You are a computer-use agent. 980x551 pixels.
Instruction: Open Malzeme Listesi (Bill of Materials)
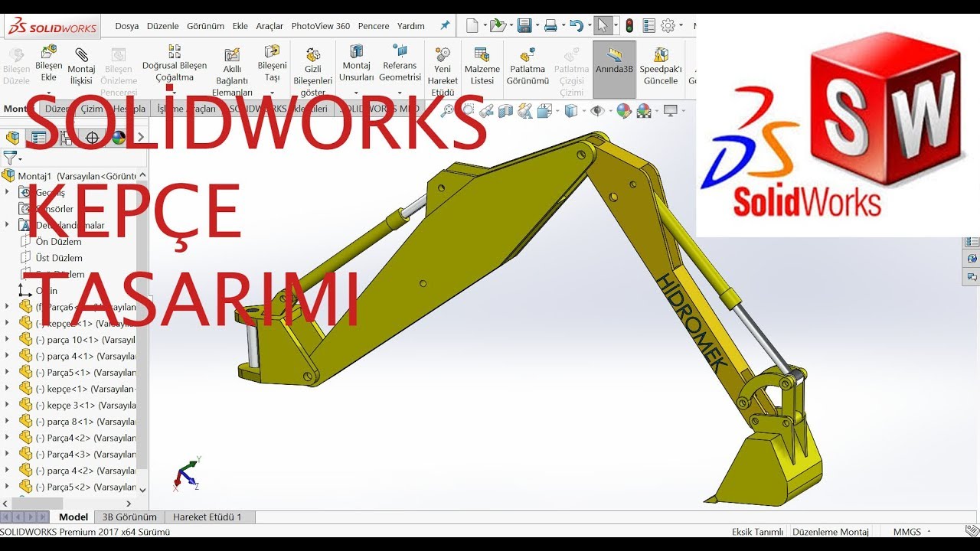[x=482, y=66]
